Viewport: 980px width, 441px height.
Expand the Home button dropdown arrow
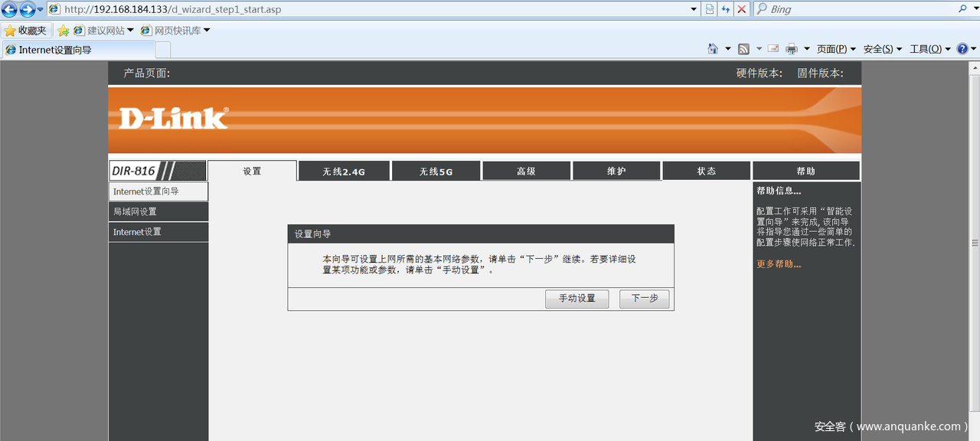(x=727, y=49)
